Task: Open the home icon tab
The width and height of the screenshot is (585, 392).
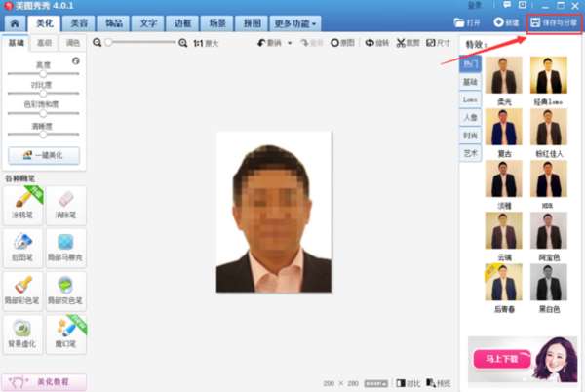Action: pos(15,23)
